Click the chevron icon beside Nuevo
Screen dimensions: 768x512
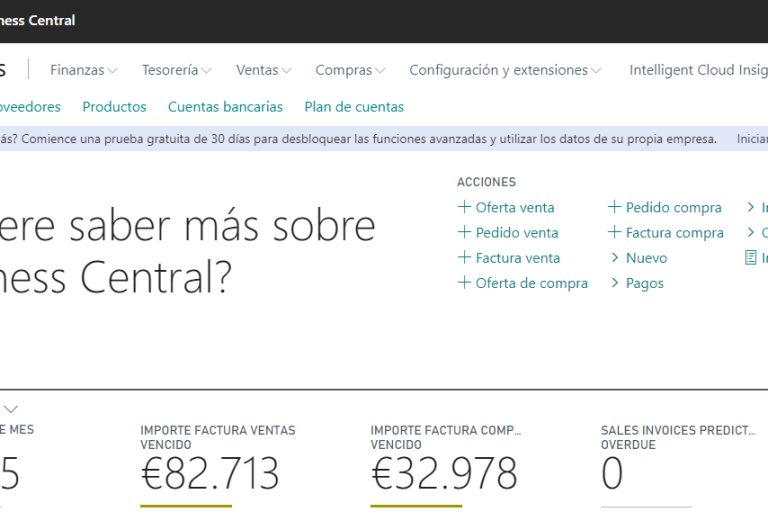(x=615, y=258)
